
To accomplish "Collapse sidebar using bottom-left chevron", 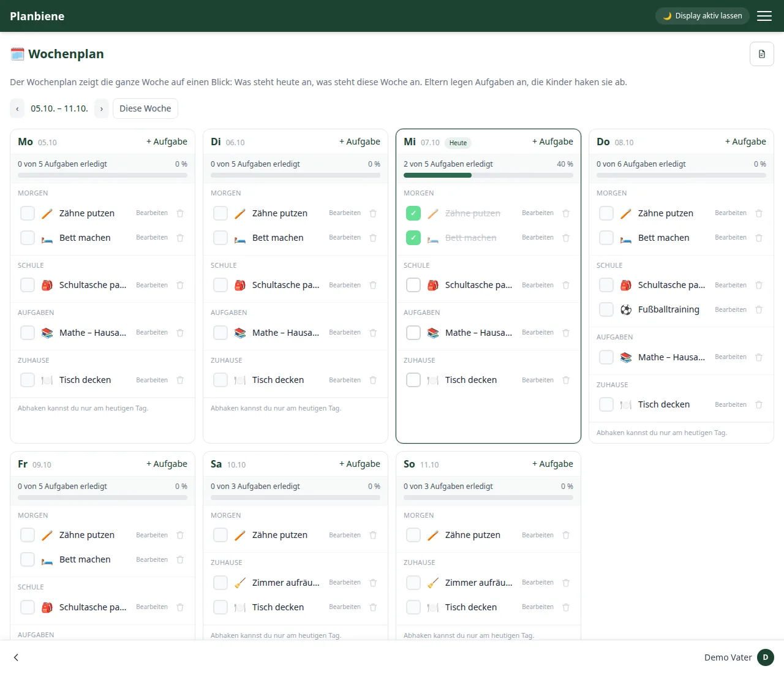I will tap(16, 657).
